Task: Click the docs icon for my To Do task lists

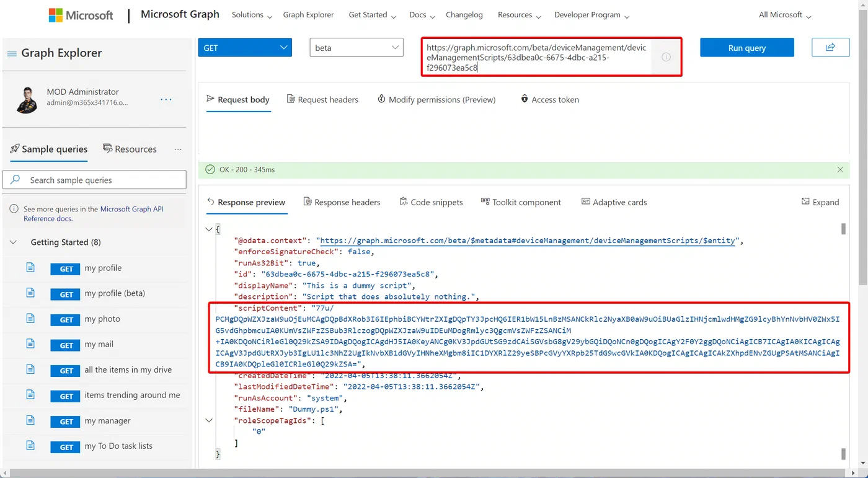Action: coord(30,446)
